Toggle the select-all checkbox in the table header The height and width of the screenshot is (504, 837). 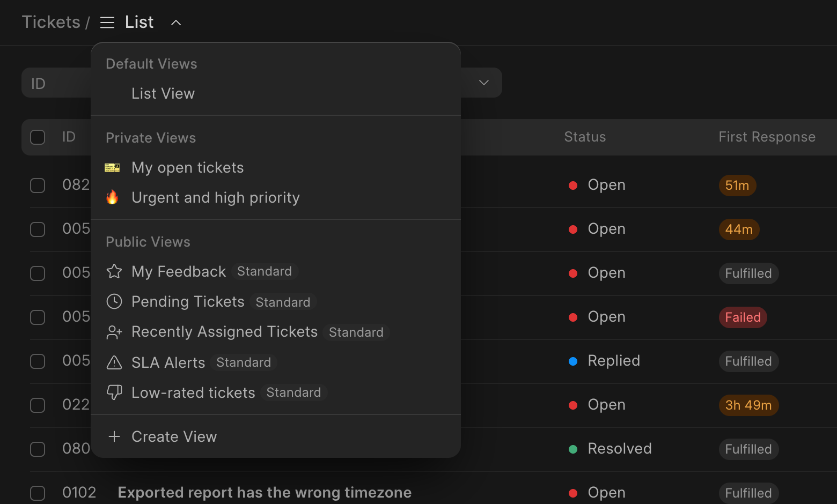click(38, 137)
